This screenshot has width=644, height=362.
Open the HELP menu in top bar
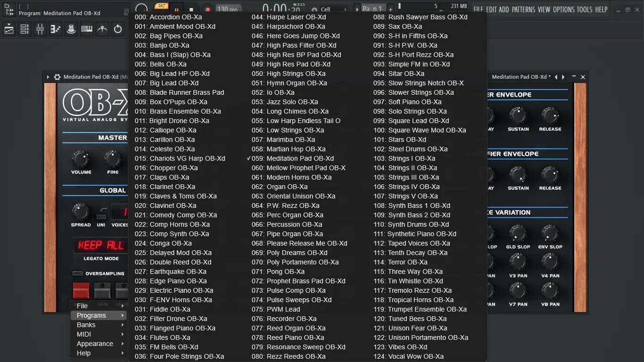tap(601, 9)
